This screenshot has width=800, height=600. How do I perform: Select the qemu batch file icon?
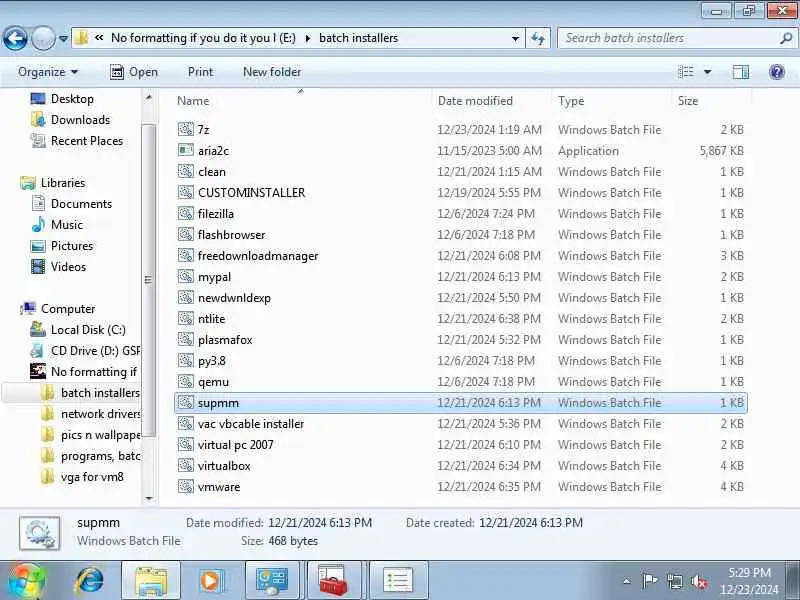coord(186,381)
